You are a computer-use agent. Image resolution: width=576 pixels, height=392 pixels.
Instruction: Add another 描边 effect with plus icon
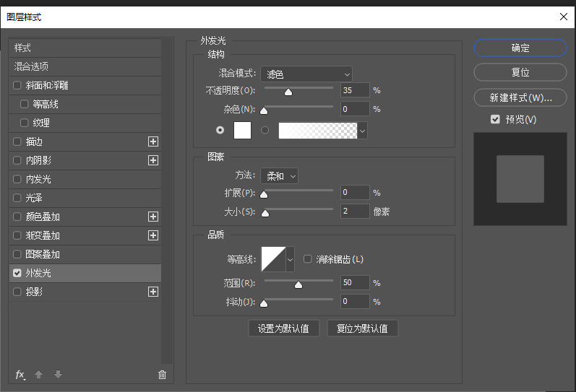pyautogui.click(x=152, y=141)
